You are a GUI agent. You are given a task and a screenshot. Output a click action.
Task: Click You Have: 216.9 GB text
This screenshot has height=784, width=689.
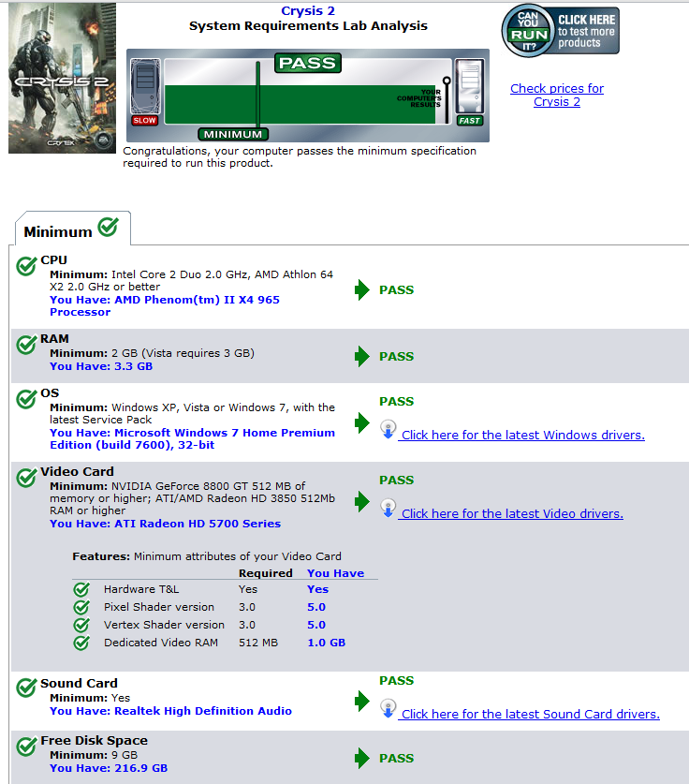click(x=109, y=768)
